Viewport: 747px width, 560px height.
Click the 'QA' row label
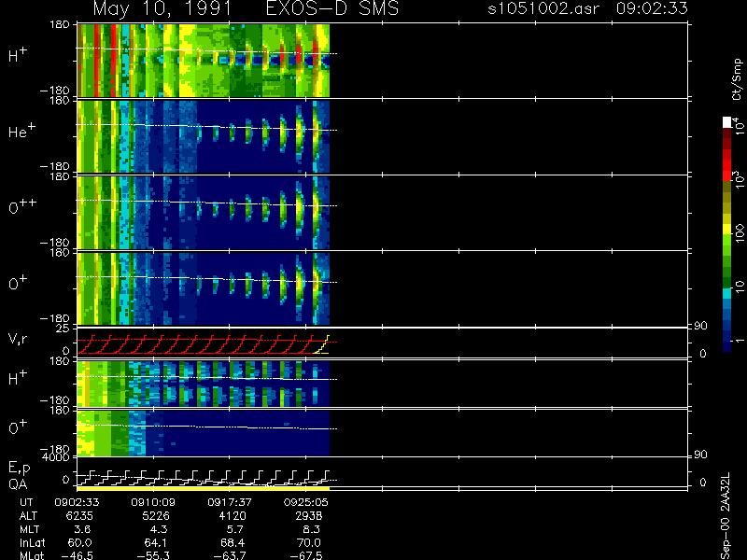coord(18,484)
